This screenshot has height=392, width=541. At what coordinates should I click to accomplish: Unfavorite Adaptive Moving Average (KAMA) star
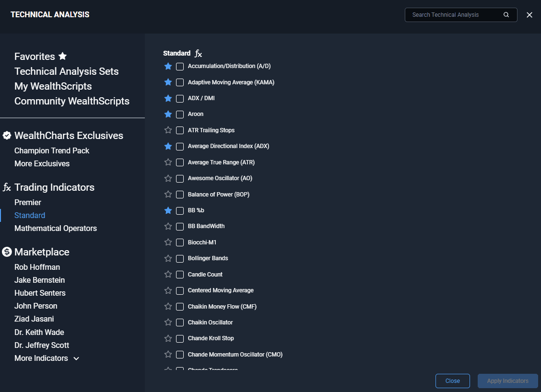click(168, 82)
